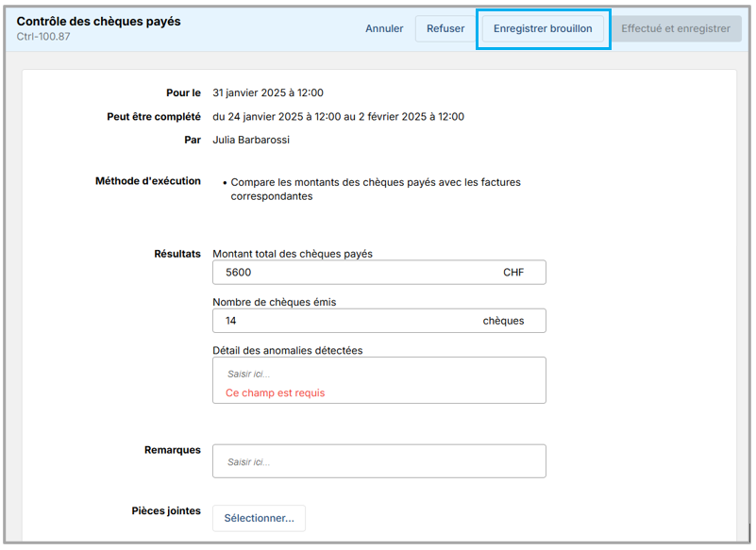Click the chèques unit suffix
Viewport: 756px width, 550px height.
tap(503, 321)
